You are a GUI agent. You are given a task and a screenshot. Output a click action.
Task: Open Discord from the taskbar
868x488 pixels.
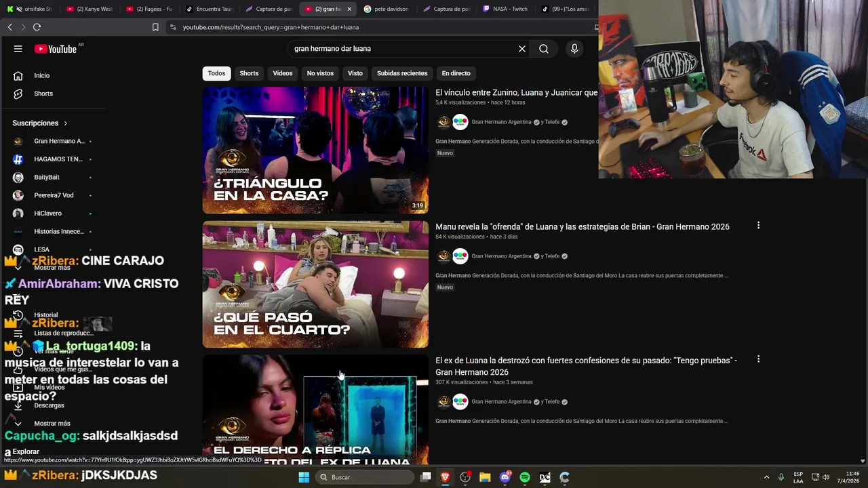click(x=505, y=477)
